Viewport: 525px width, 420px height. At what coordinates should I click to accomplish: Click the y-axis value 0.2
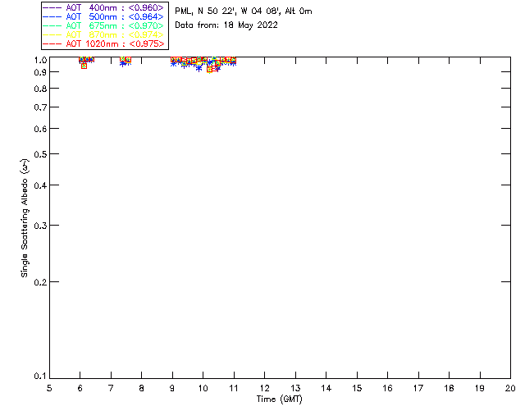click(40, 282)
